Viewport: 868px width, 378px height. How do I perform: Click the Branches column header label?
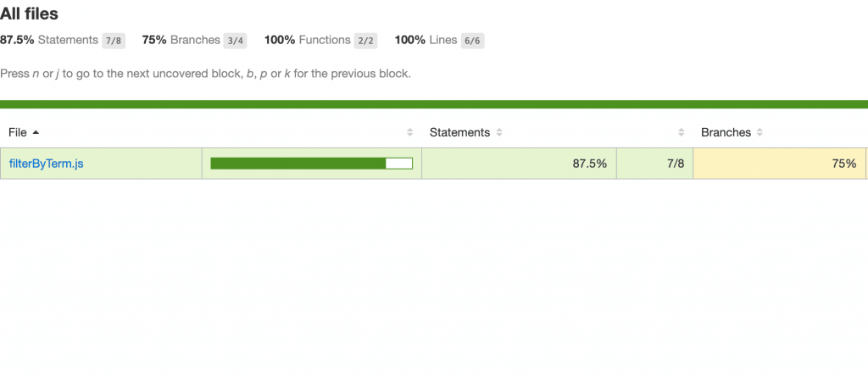click(726, 132)
